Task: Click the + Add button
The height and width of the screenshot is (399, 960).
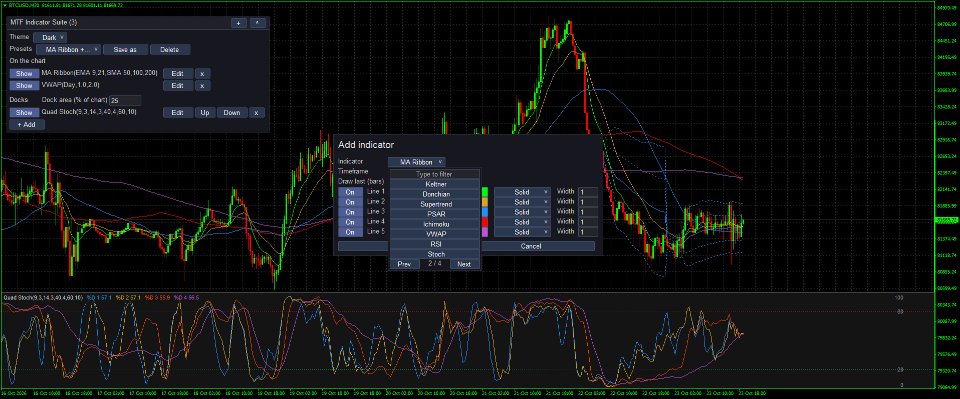Action: coord(26,125)
